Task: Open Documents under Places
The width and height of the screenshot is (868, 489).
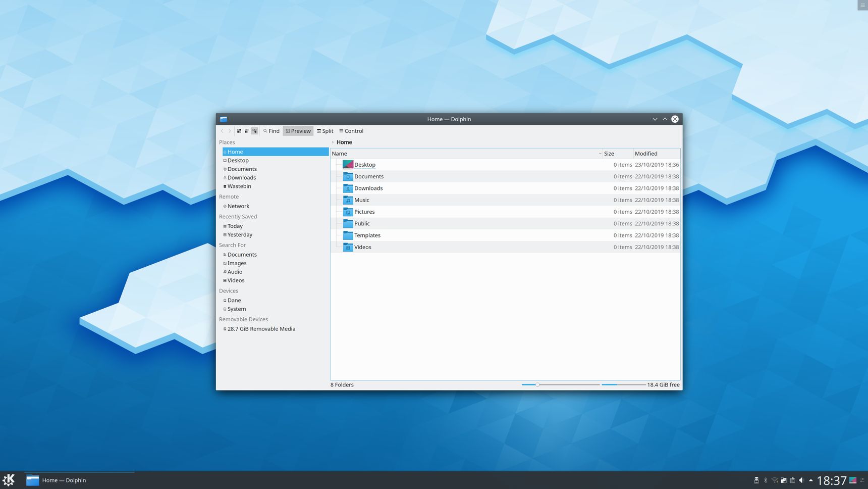Action: coord(276,169)
